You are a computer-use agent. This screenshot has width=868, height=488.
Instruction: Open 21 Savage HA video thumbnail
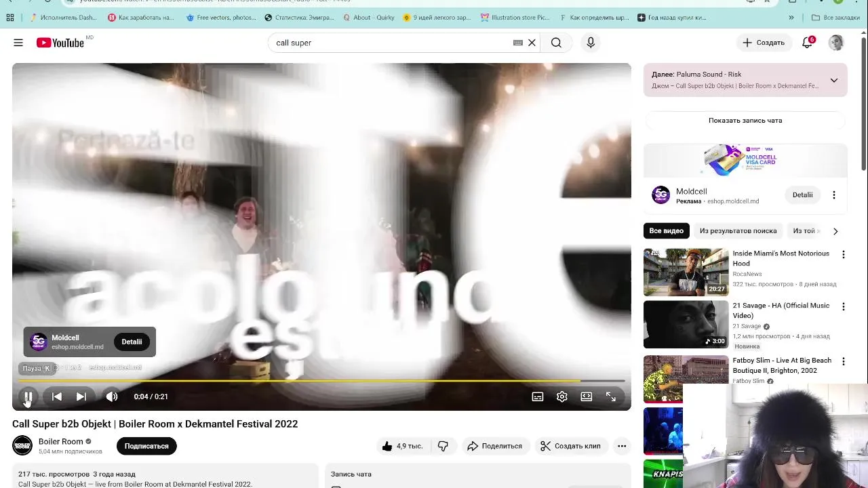[686, 325]
